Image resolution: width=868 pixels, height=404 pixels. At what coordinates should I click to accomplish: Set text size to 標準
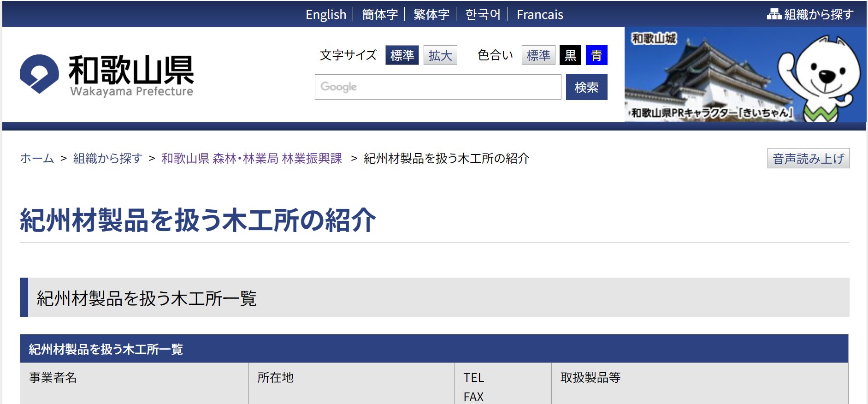(402, 55)
